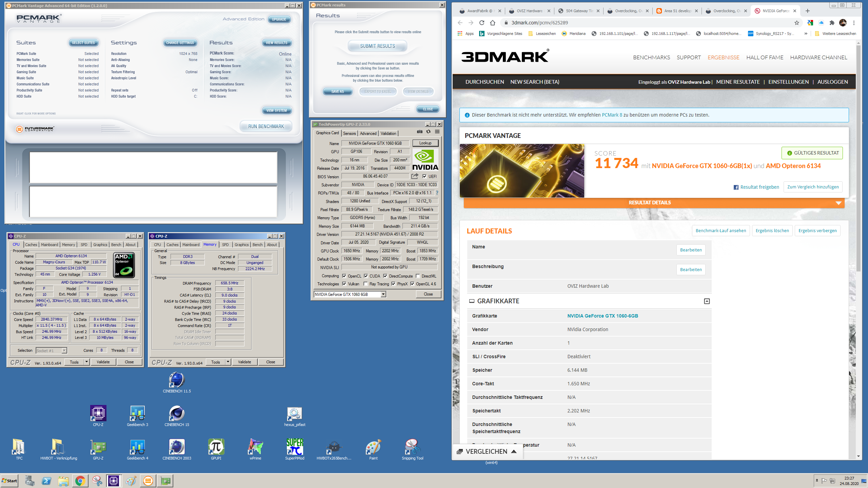
Task: Click the Benchmark-Lauf ansehen button
Action: pyautogui.click(x=721, y=231)
